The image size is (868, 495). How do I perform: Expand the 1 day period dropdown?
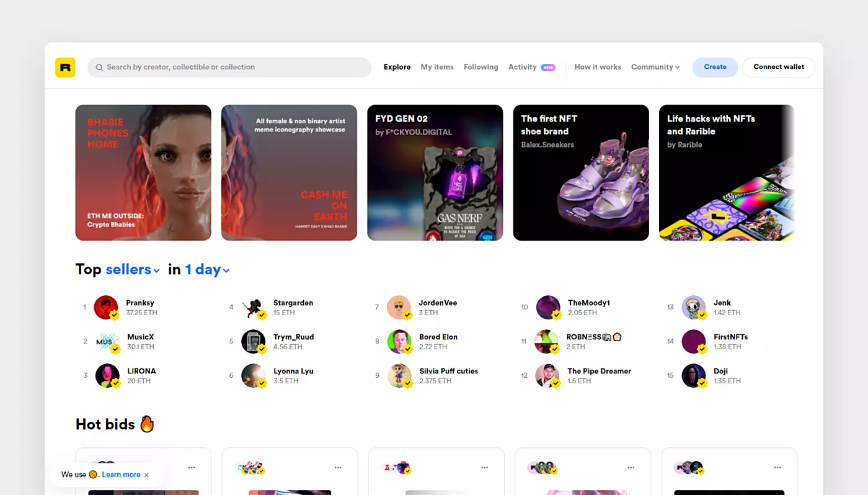pos(208,270)
